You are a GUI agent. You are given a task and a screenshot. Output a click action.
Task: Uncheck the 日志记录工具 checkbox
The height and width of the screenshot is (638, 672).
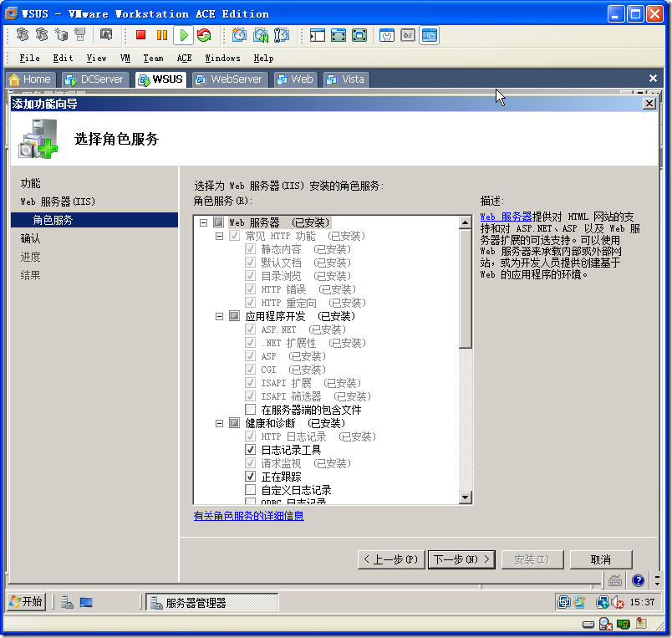coord(250,449)
